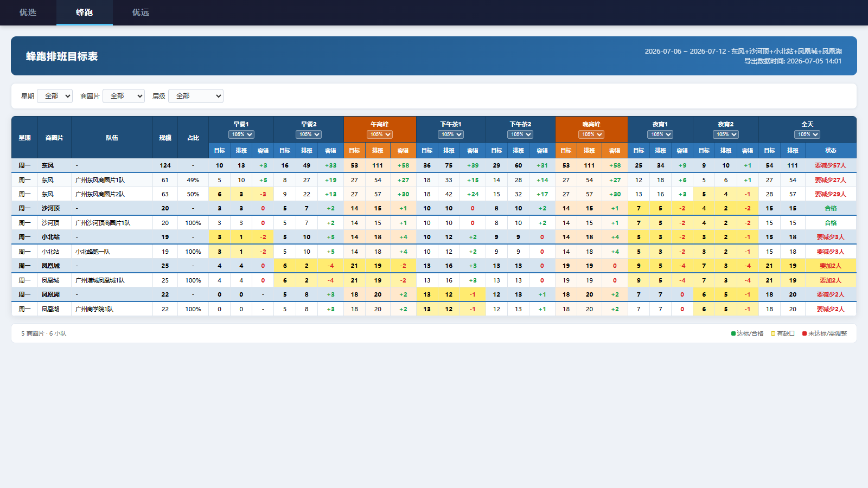Click the green 达标/合格 legend swatch

click(733, 334)
